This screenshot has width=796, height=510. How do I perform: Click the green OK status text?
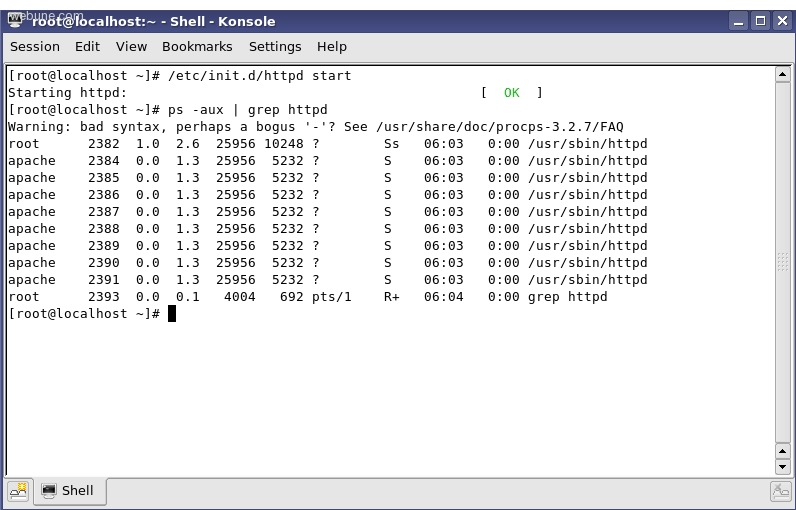511,93
